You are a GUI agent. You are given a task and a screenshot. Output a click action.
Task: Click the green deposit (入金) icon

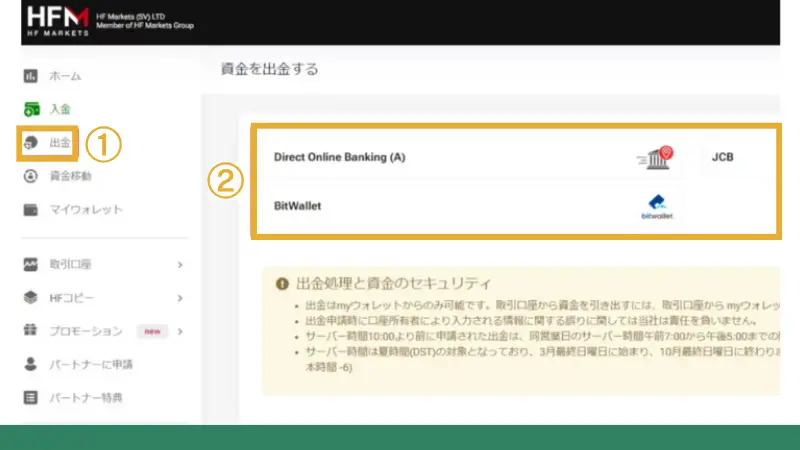(32, 109)
